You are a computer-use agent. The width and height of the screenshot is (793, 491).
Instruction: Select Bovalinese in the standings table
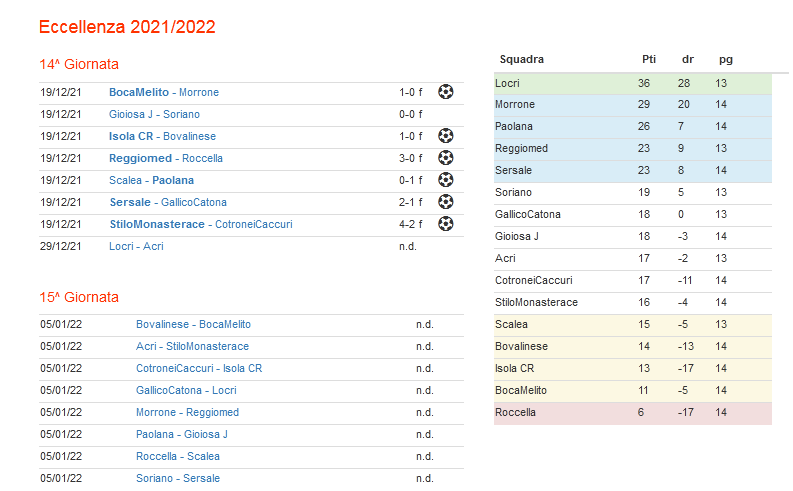[x=521, y=346]
